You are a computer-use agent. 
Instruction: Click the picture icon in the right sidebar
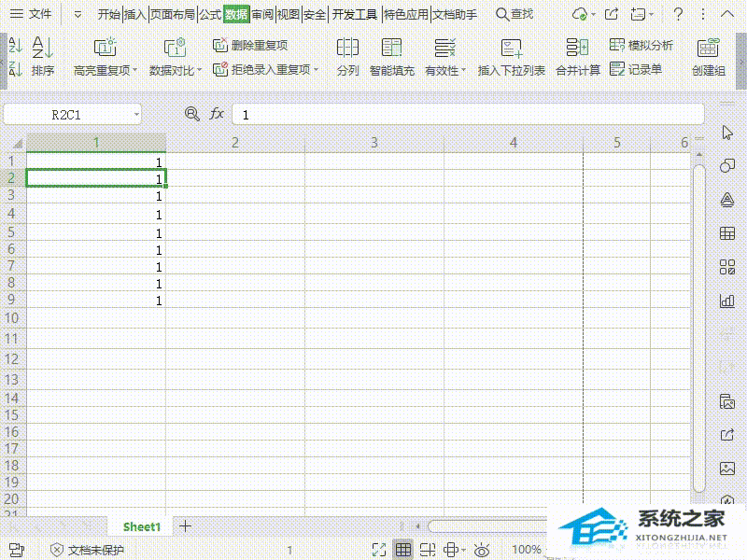[x=727, y=469]
